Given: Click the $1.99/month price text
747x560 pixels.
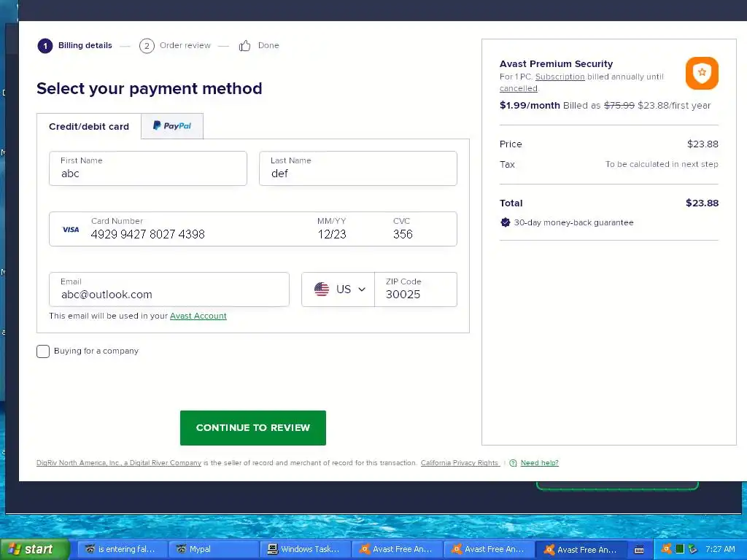Looking at the screenshot, I should click(530, 105).
